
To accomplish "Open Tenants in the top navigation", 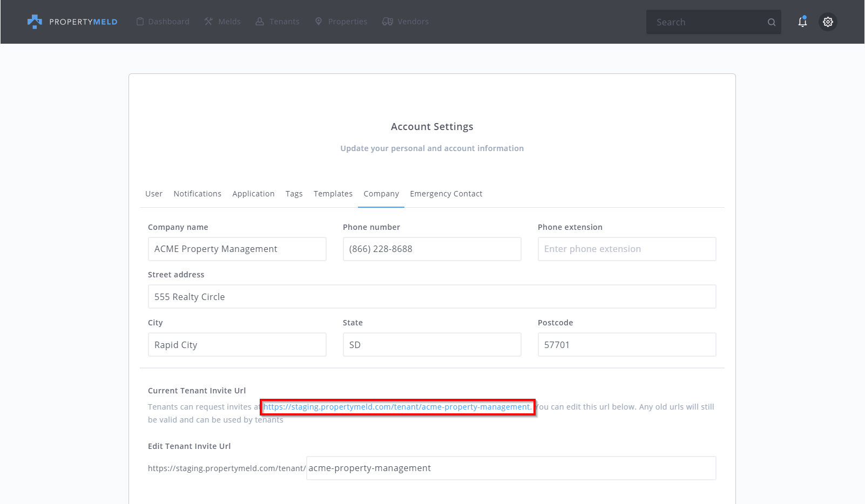I will 278,22.
